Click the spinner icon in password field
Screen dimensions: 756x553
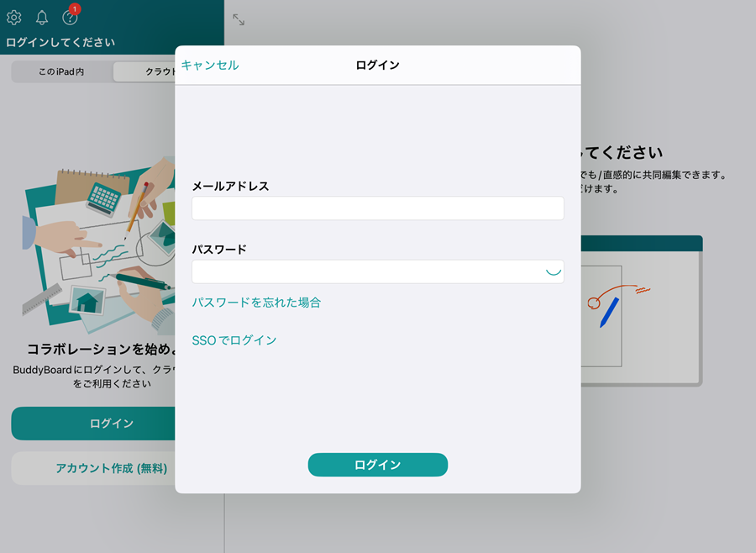tap(553, 271)
